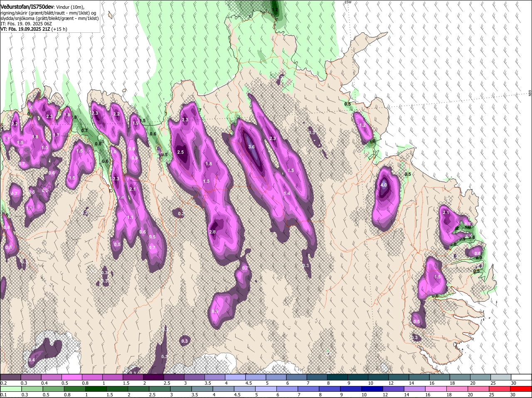Click the lower legend swatch between 7 and 8
This screenshot has width=532, height=398.
pyautogui.click(x=309, y=389)
